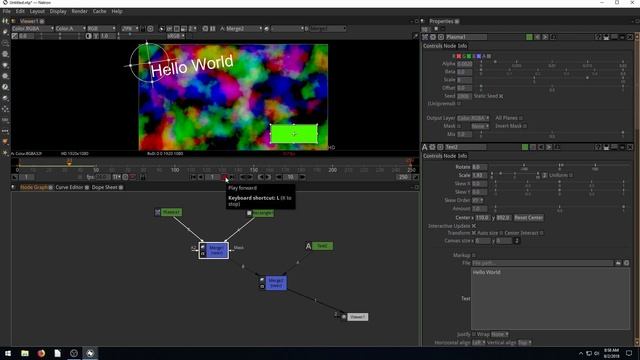This screenshot has width=640, height=360.
Task: Toggle the Transform checkbox
Action: [474, 233]
